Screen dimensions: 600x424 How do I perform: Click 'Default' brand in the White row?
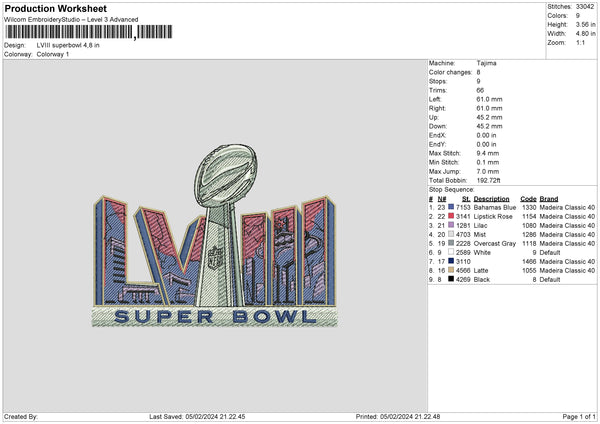pyautogui.click(x=550, y=253)
